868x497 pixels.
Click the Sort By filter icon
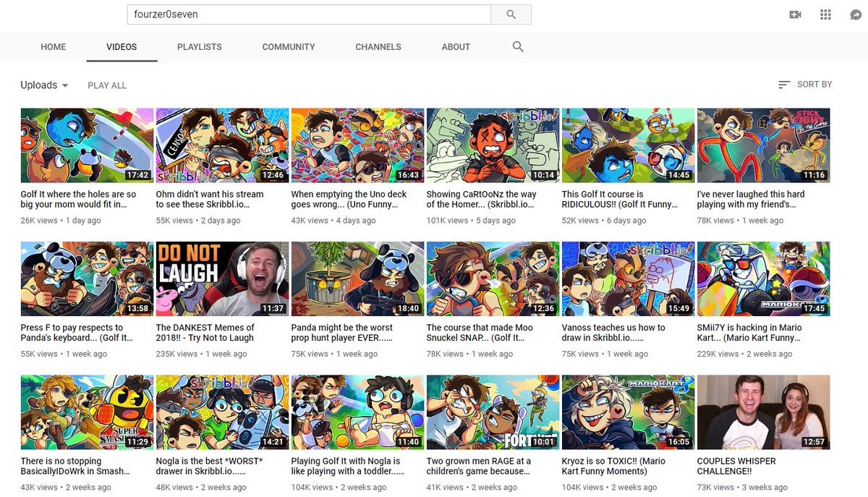point(784,85)
